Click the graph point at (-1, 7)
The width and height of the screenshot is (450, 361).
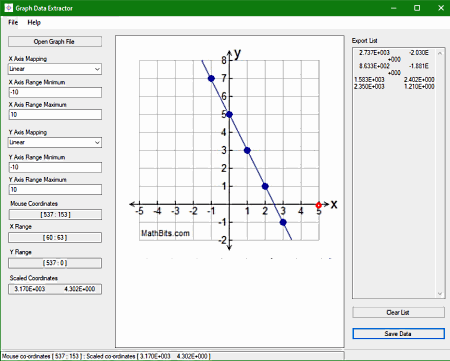coord(211,79)
